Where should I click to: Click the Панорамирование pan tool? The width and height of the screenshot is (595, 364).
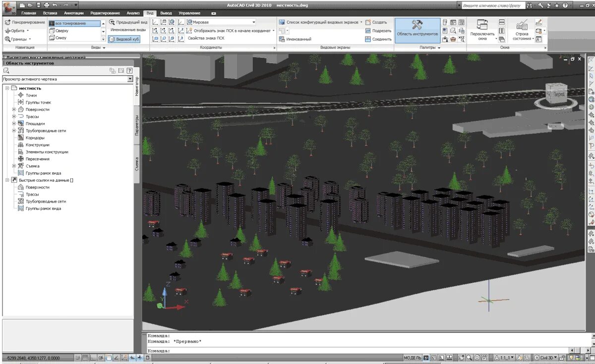point(24,22)
